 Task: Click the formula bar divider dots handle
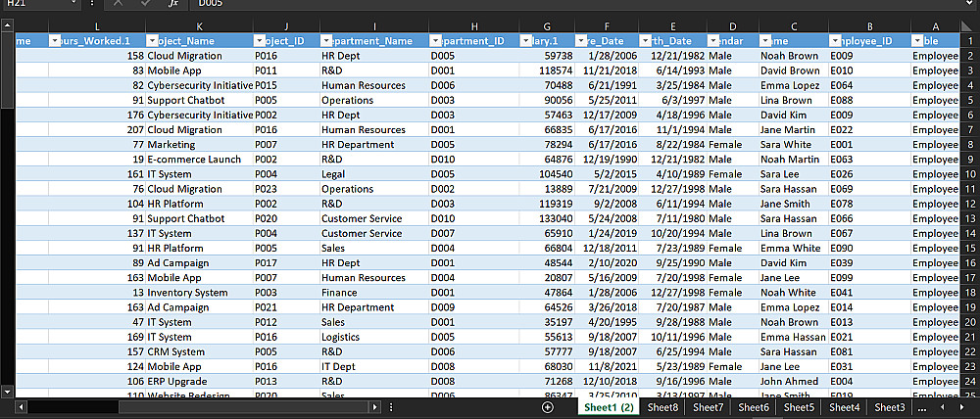click(x=92, y=3)
